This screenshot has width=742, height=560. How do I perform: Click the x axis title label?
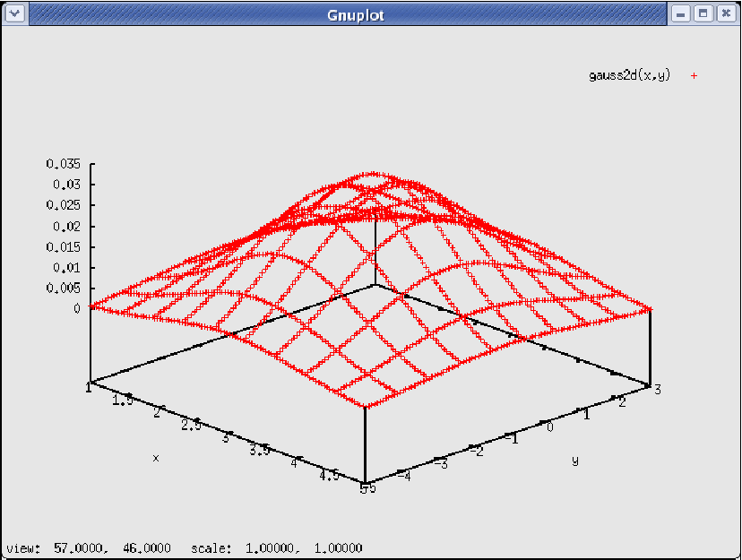(x=156, y=458)
